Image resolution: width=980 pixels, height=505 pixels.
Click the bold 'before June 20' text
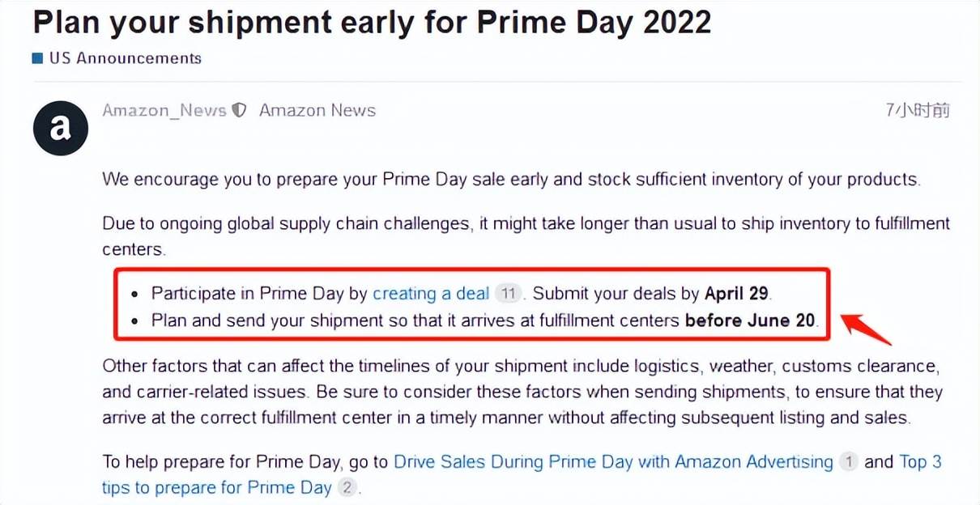750,320
